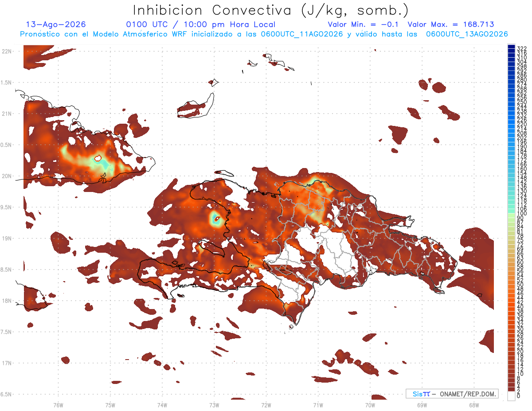Click the light green '100' swatch on the color scale

click(511, 215)
